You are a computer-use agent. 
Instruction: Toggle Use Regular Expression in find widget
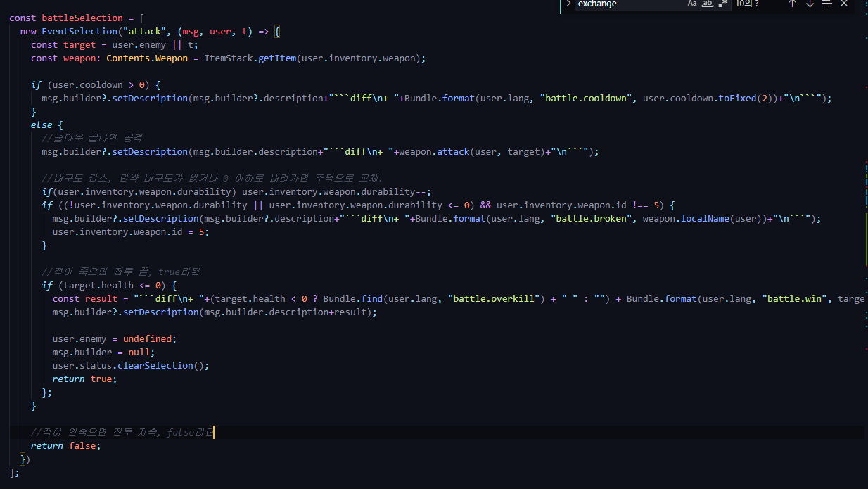coord(723,4)
